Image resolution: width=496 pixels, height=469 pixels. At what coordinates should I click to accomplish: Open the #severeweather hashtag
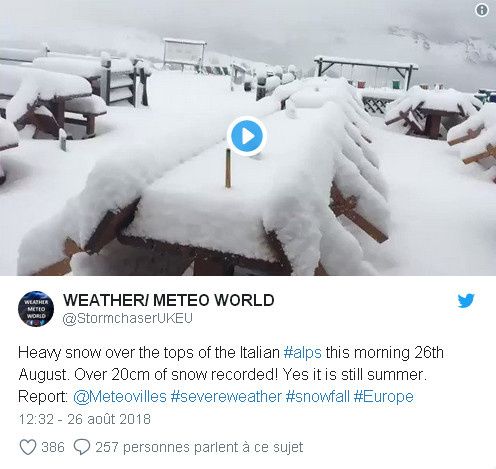(226, 397)
